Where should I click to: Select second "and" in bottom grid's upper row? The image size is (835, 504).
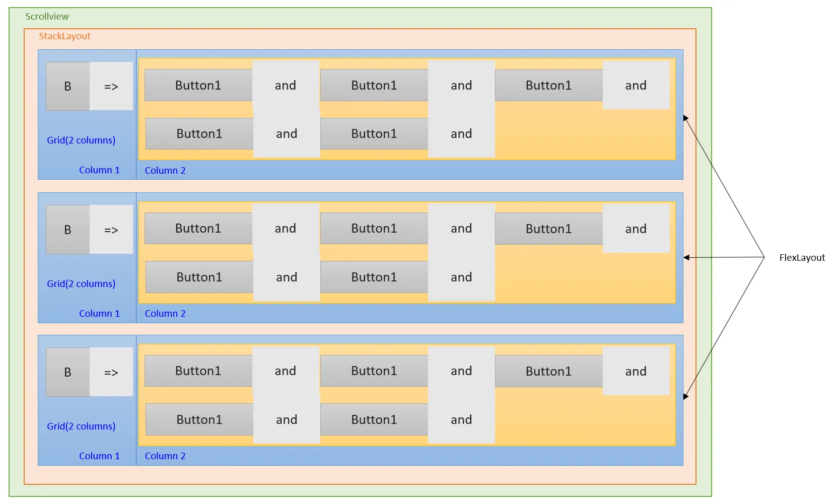tap(461, 371)
